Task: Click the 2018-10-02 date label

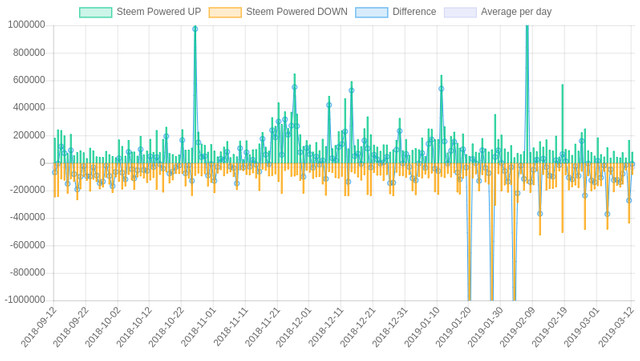Action: click(102, 327)
